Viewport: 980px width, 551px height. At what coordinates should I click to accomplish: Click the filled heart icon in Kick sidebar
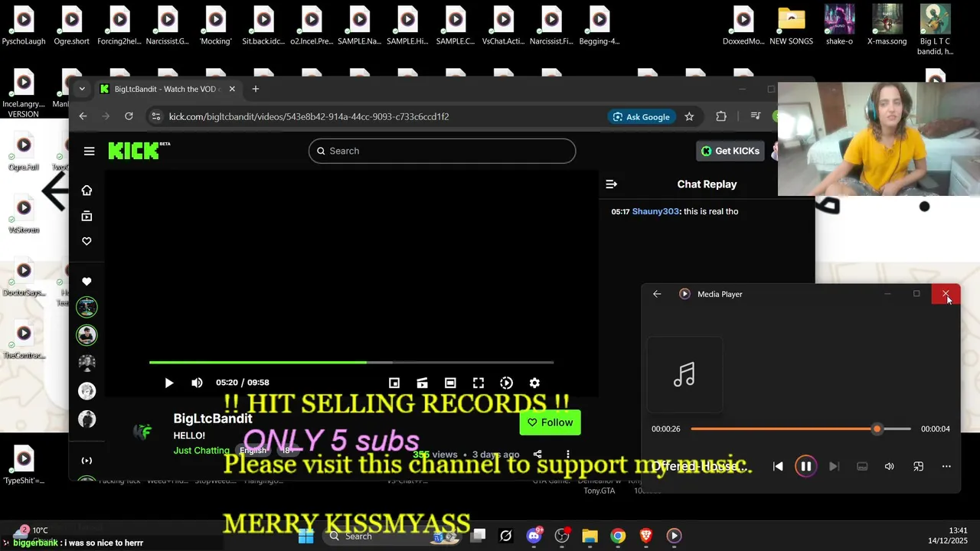click(x=87, y=281)
